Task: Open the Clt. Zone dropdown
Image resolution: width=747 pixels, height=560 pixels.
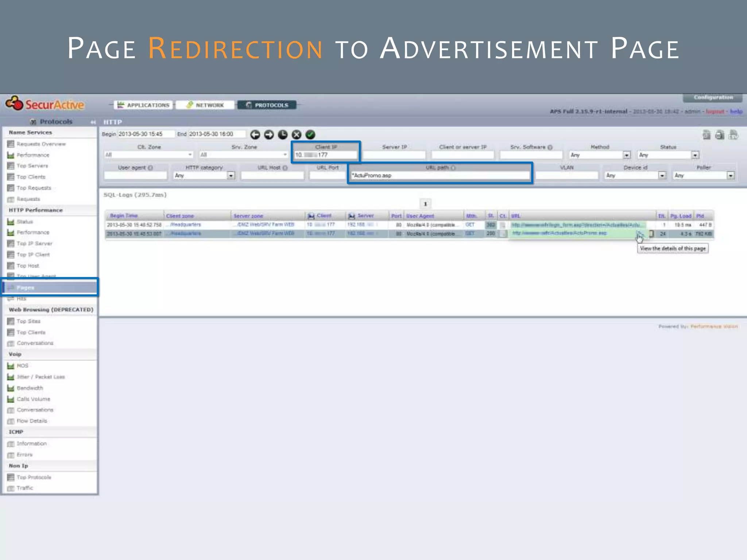Action: (149, 155)
